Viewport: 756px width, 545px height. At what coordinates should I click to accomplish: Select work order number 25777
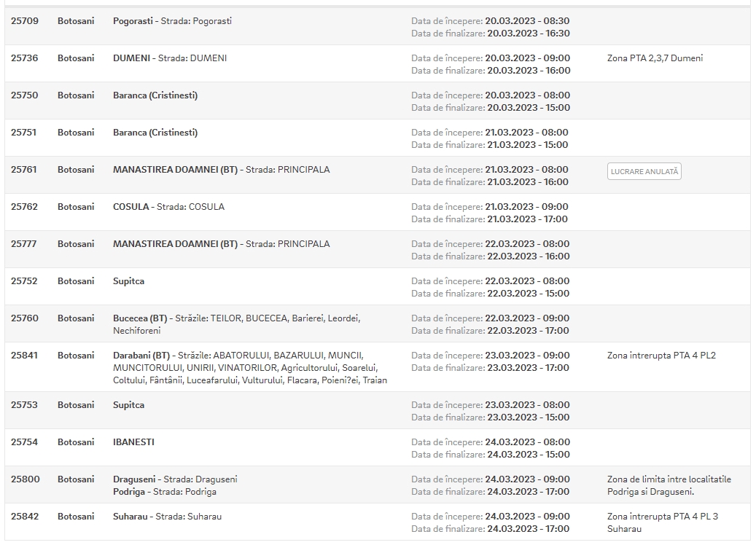coord(24,244)
